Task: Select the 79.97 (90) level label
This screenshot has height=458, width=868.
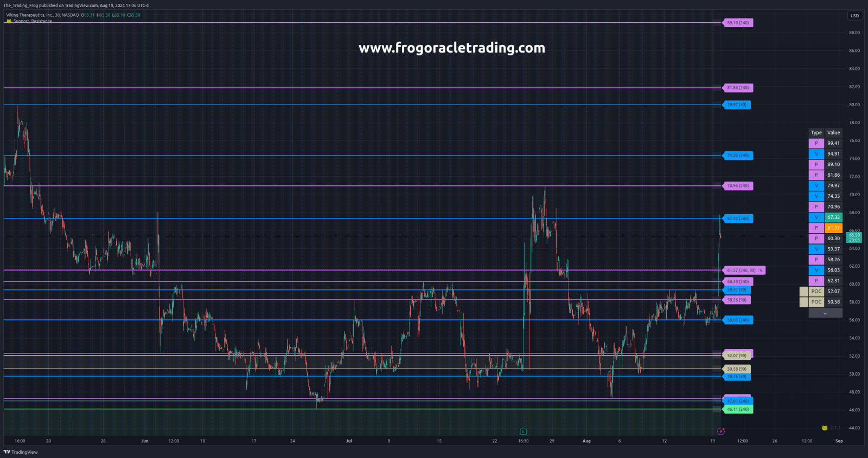Action: click(x=737, y=105)
